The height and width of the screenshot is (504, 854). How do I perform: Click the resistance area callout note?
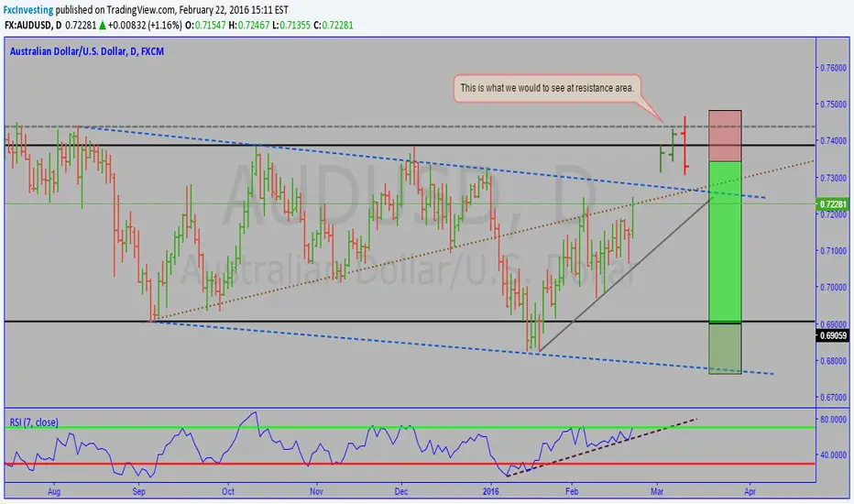point(547,88)
